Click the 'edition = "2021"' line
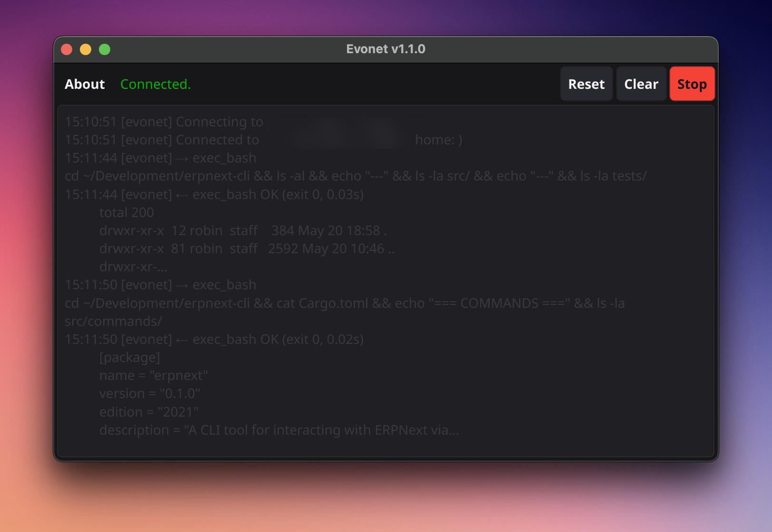The height and width of the screenshot is (532, 772). 149,412
